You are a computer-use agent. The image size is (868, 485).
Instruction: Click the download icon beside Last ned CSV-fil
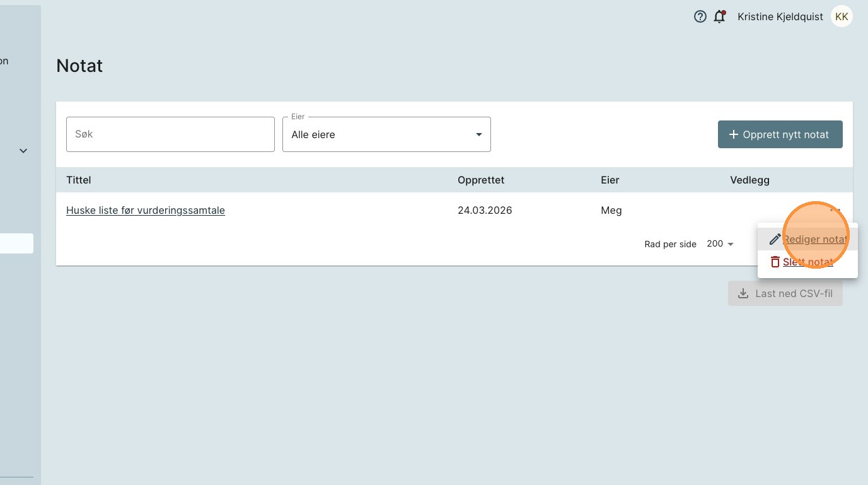(744, 294)
